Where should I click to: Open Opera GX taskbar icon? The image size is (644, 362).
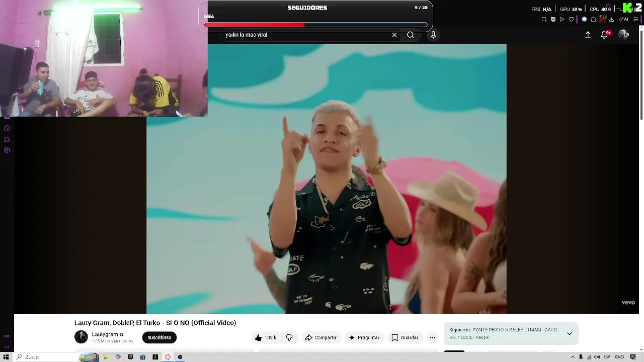tap(168, 357)
